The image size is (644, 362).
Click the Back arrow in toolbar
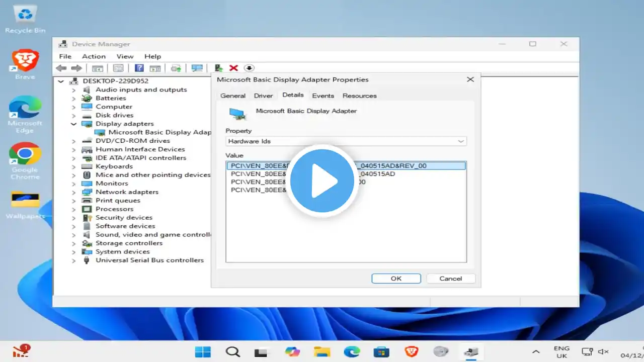click(61, 68)
